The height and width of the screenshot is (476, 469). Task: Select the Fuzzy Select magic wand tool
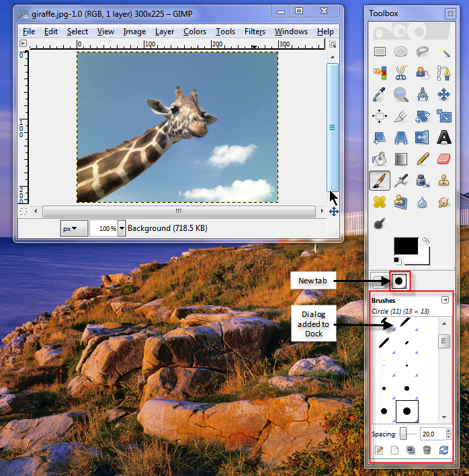click(x=443, y=52)
